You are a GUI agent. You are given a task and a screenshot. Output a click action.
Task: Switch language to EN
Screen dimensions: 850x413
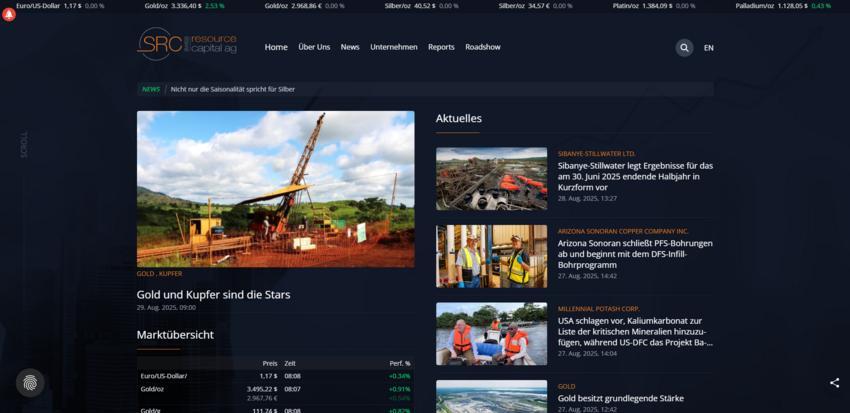point(709,48)
